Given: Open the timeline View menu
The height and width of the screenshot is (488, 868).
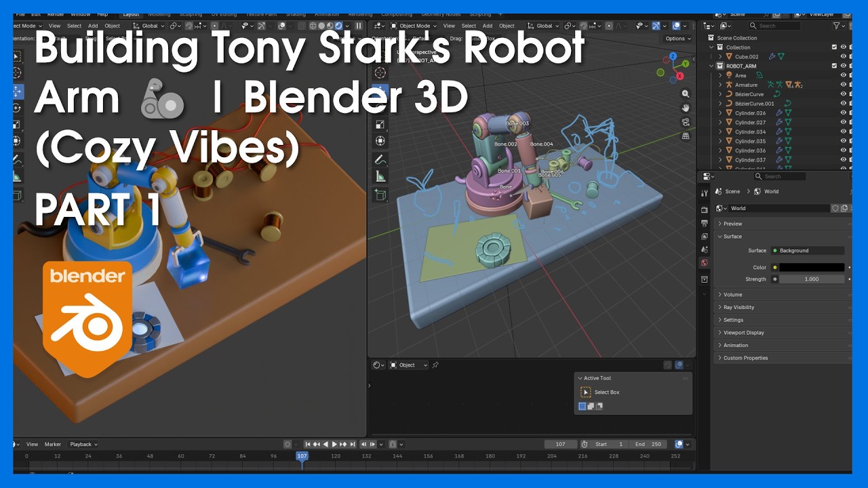Looking at the screenshot, I should click(x=32, y=445).
